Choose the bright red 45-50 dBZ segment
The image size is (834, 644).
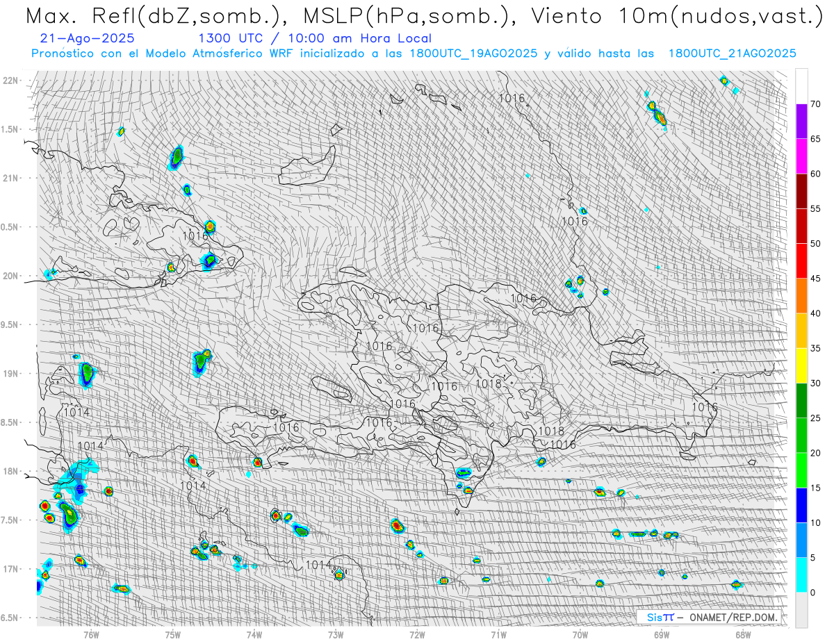[801, 261]
